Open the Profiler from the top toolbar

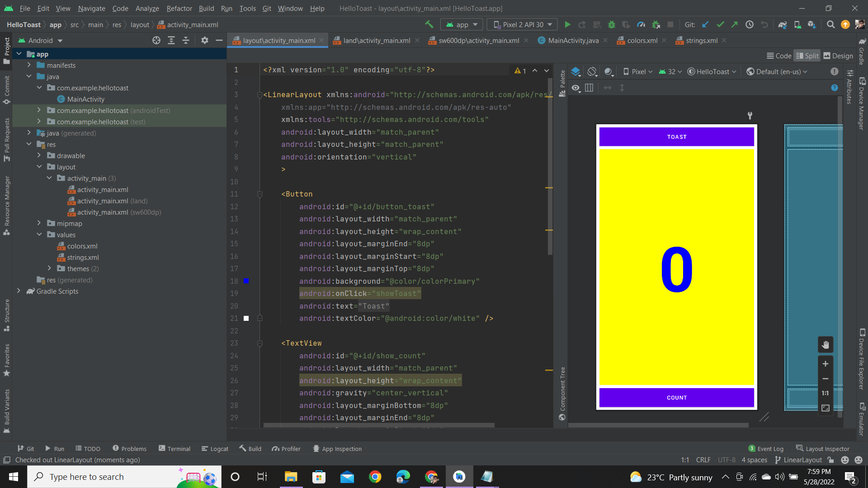641,24
